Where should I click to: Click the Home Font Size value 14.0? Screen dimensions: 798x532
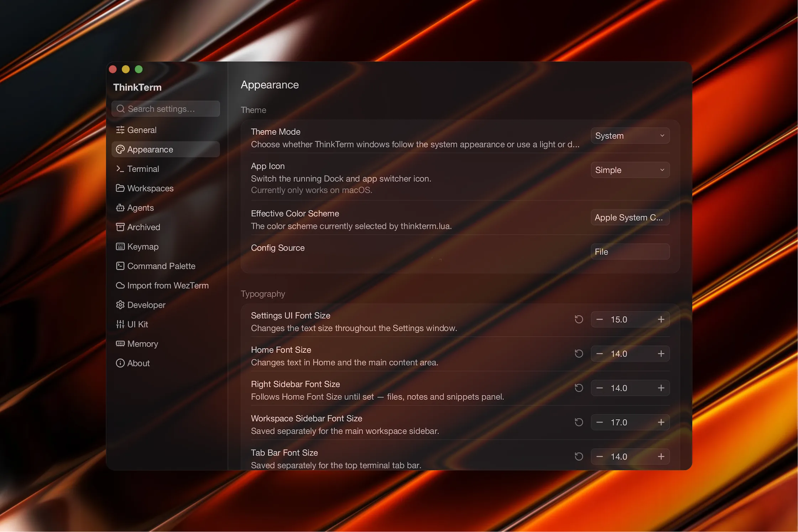point(619,354)
